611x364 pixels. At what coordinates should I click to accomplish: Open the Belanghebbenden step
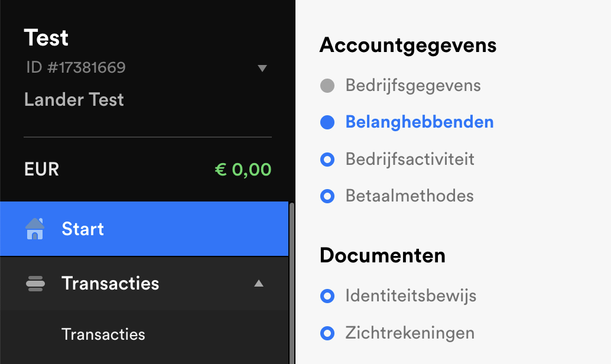click(420, 122)
